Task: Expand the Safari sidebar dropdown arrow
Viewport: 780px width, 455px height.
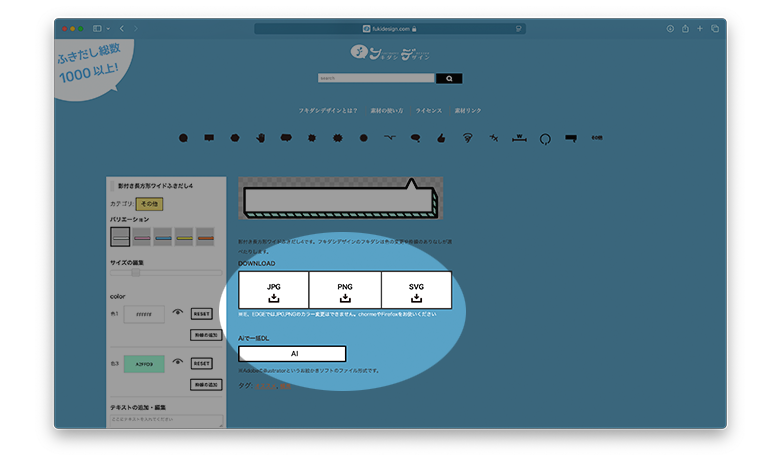Action: tap(108, 29)
